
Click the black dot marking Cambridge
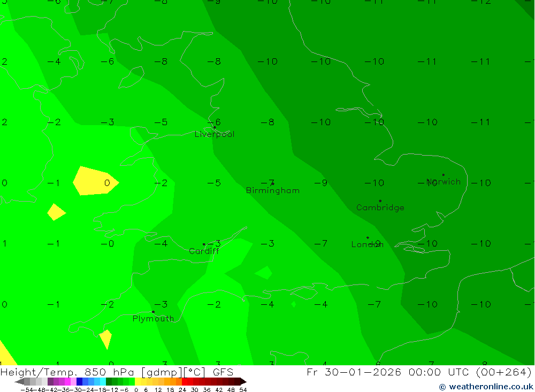(x=380, y=201)
